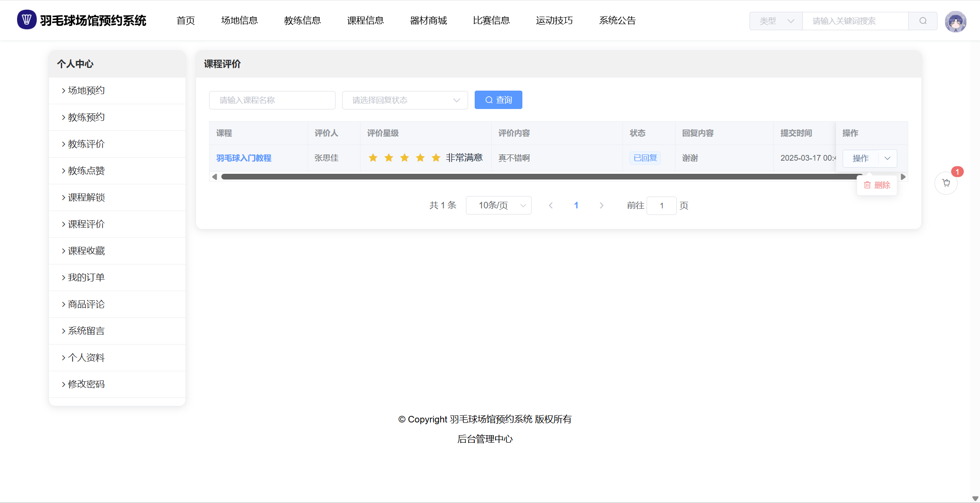Expand the reply status select box
The width and height of the screenshot is (980, 503).
click(405, 100)
